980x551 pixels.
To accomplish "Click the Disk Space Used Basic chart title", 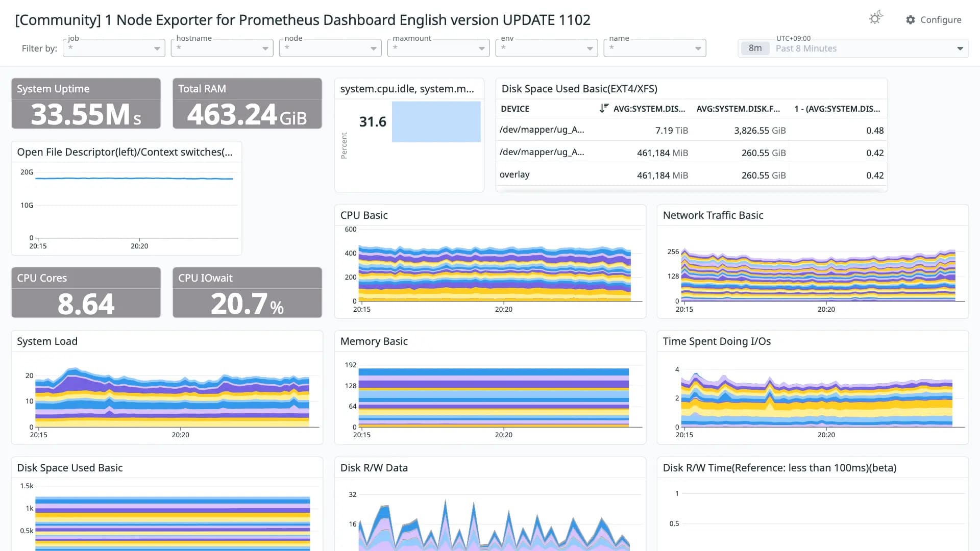I will [70, 468].
